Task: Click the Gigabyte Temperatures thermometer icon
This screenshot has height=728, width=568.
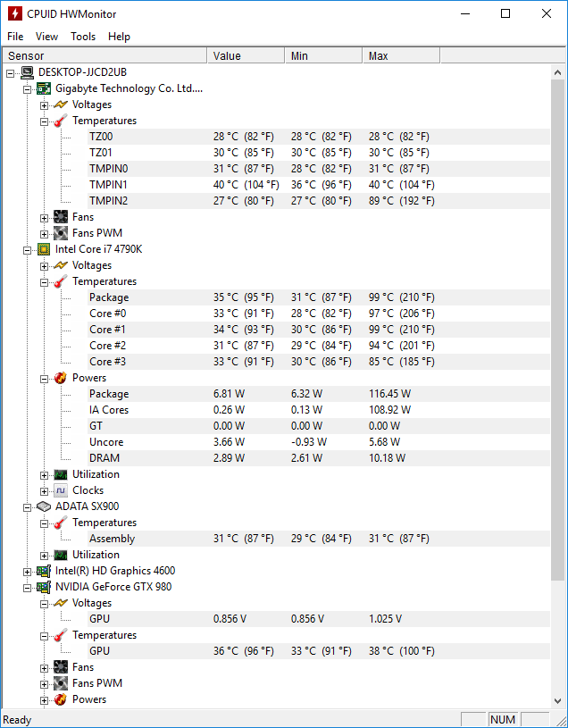Action: point(61,121)
